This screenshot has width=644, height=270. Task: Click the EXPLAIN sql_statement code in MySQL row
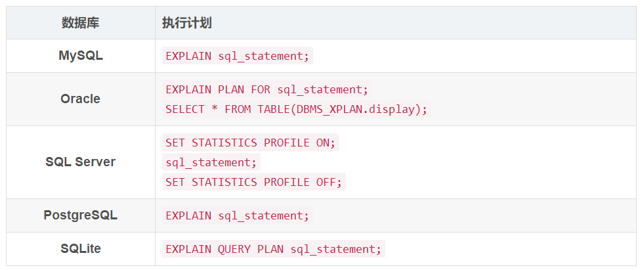tap(237, 56)
